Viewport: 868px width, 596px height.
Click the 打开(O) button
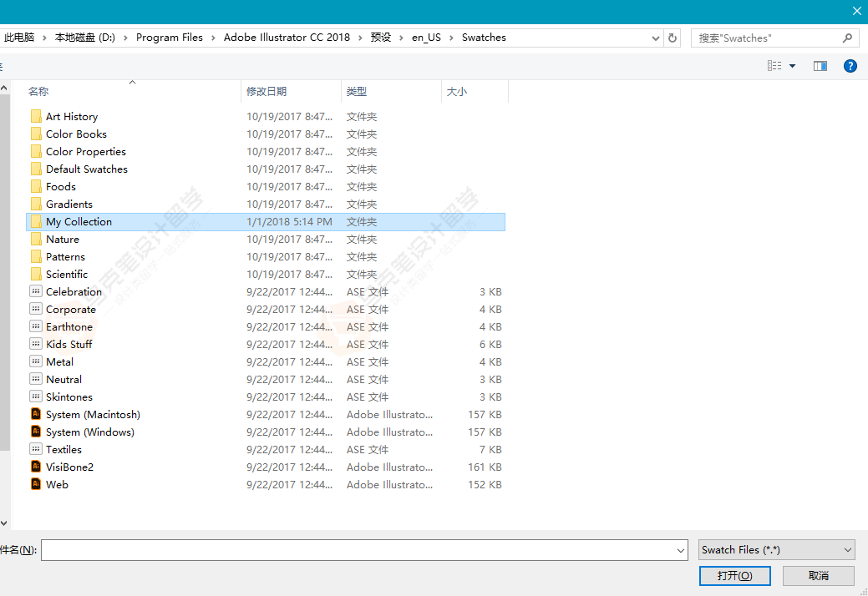pos(734,575)
